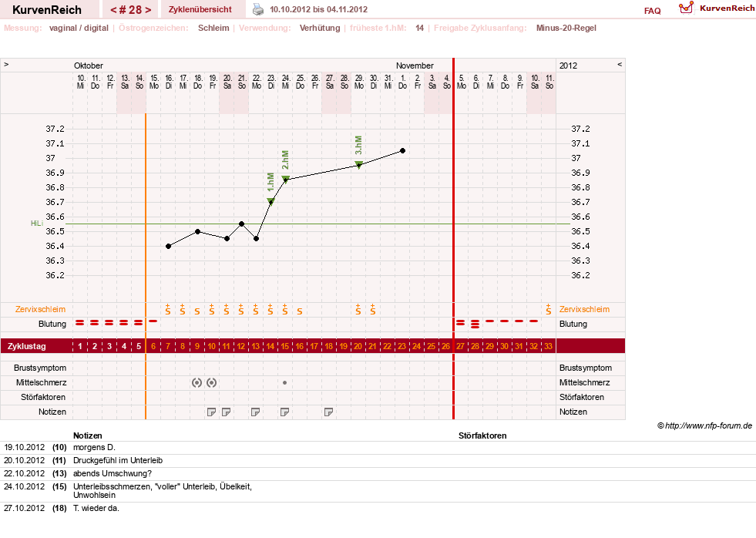Click the note starting 'Unterleibsschmerzen'
Screen dimensions: 756x538
163,491
